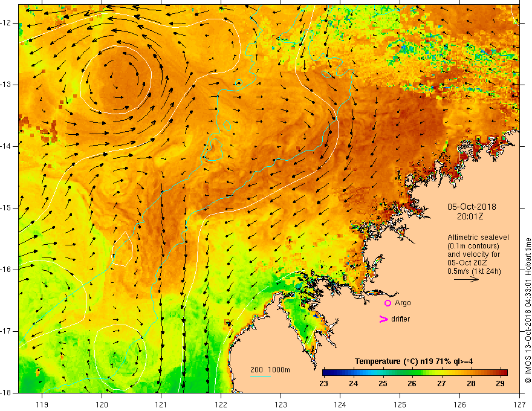Screen dimensions: 532x411
Task: Click the '120' longitude axis label
Action: click(x=102, y=404)
